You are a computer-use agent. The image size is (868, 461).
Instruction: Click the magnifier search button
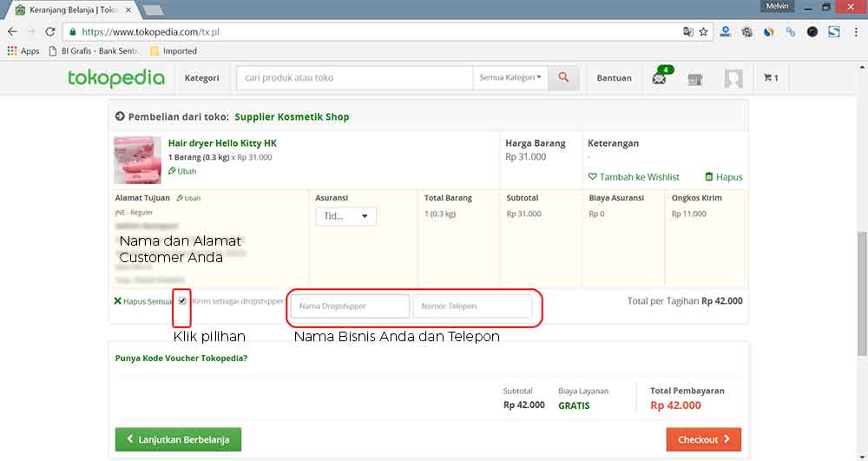(563, 78)
